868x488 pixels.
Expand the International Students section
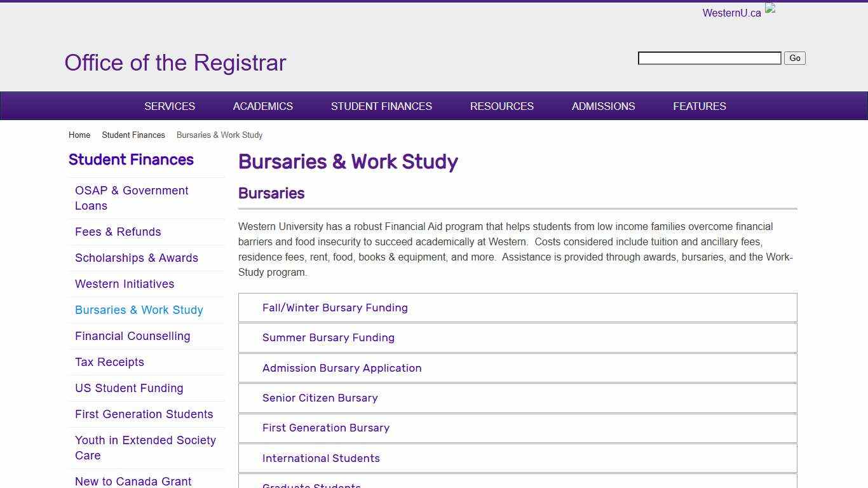pyautogui.click(x=321, y=458)
